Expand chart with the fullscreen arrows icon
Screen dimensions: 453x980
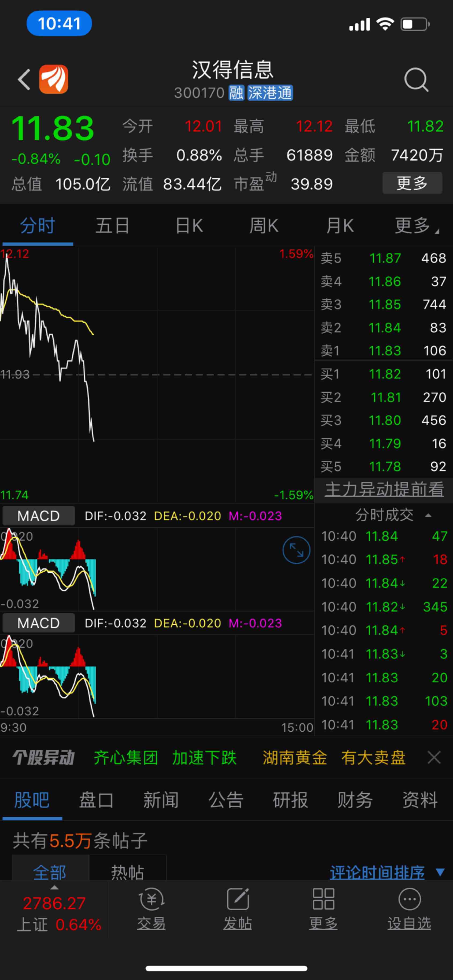296,550
